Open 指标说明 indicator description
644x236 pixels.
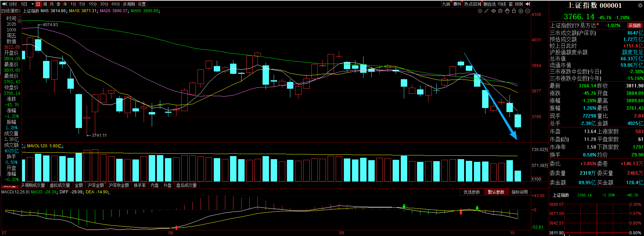519,192
